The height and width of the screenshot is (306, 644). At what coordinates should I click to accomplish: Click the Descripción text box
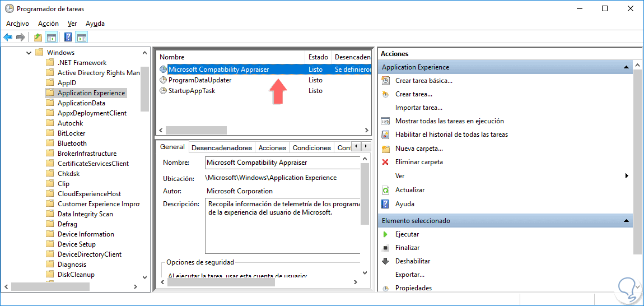pyautogui.click(x=283, y=226)
